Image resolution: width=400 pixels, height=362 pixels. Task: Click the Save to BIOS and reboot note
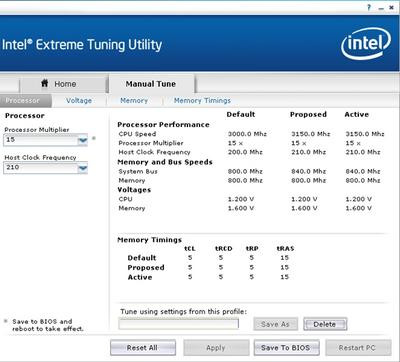tap(47, 325)
